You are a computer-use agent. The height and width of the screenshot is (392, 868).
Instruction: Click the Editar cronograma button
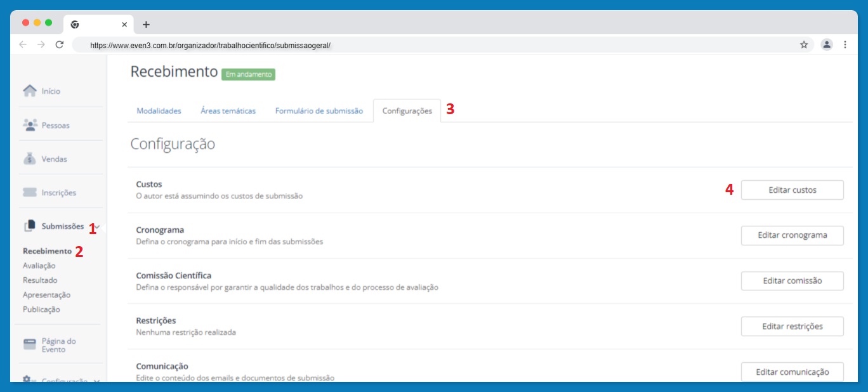click(792, 235)
